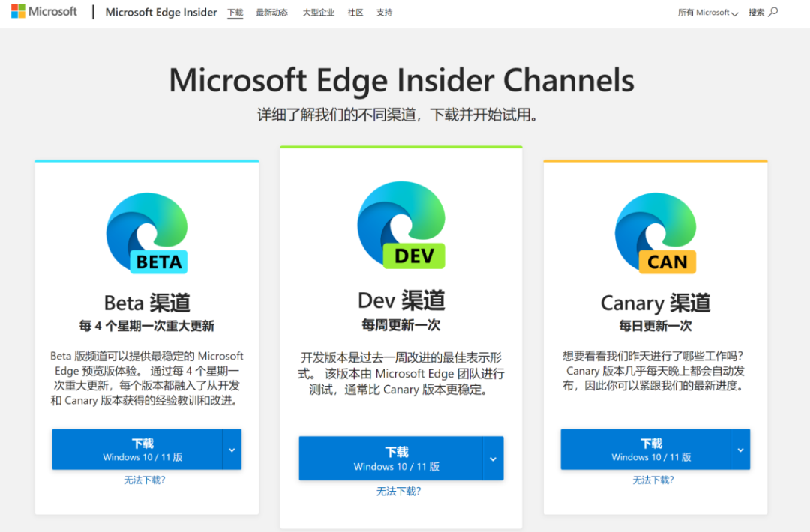
Task: Expand Canary download platform options arrow
Action: click(x=741, y=450)
